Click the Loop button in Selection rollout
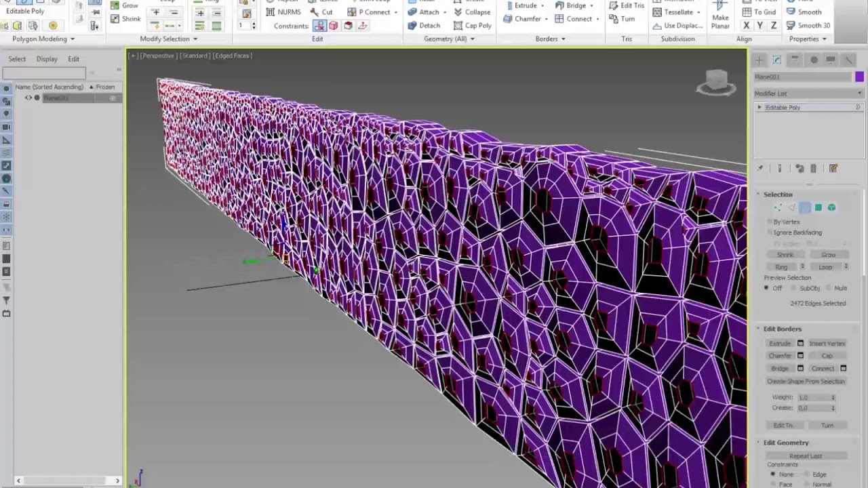 825,267
